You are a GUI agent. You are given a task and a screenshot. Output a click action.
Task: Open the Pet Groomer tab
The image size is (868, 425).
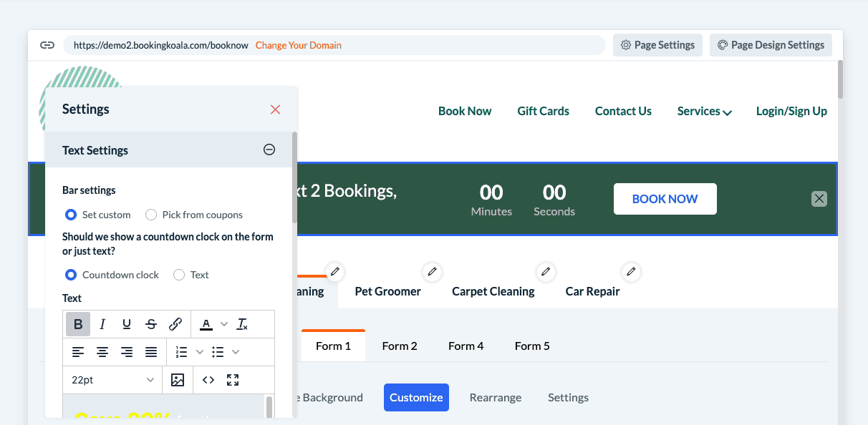(x=387, y=291)
